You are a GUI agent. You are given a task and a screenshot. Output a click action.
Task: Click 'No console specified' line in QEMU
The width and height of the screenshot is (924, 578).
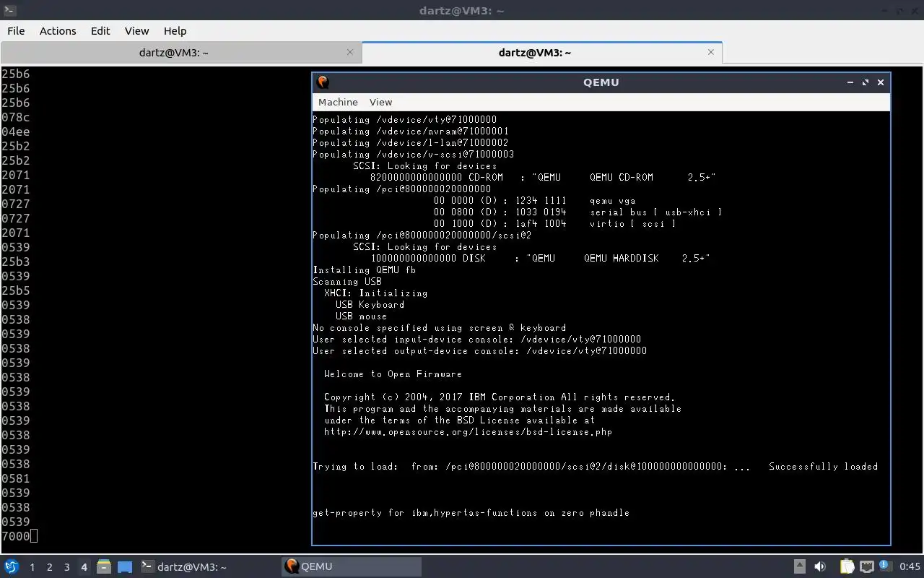click(x=439, y=328)
